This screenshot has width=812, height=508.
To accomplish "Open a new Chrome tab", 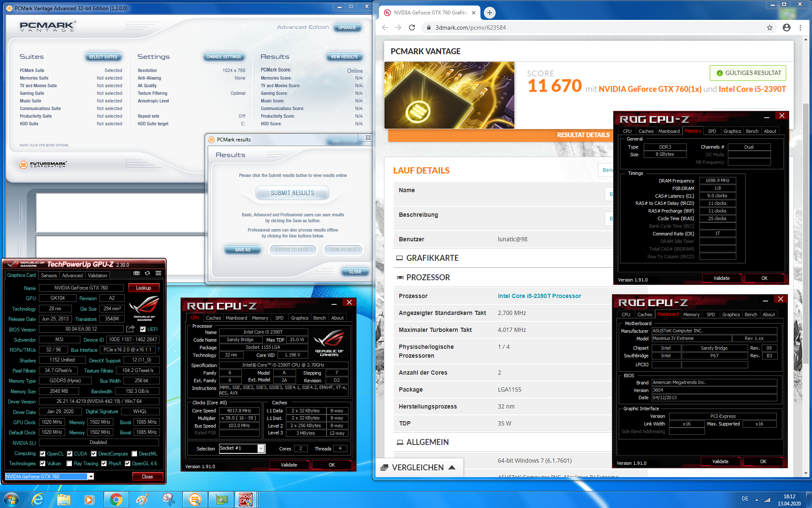I will pos(489,13).
